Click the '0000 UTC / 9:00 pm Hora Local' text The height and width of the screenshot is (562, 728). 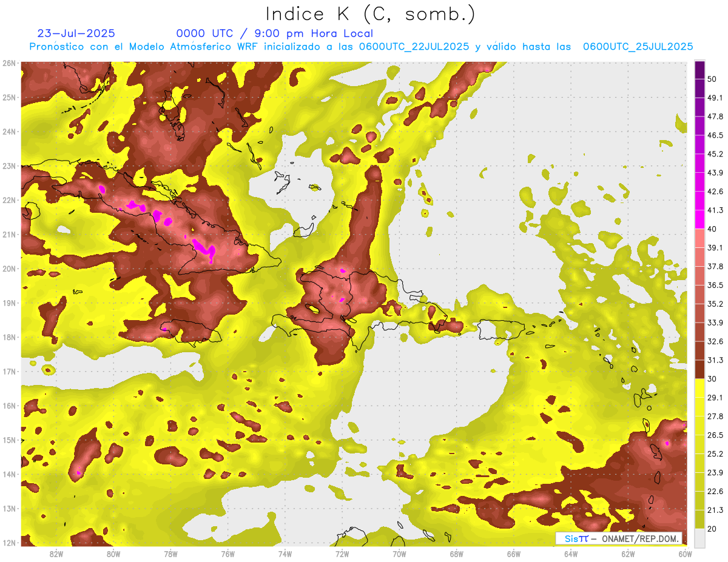274,33
